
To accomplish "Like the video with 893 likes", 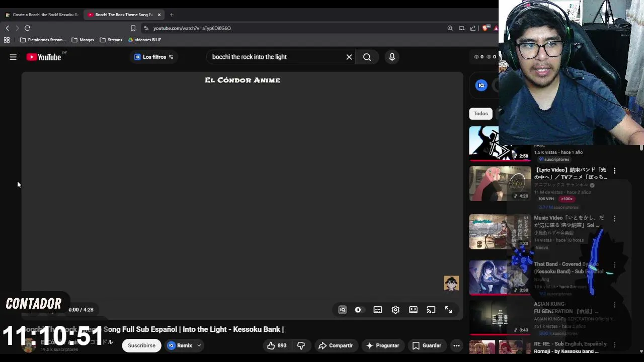I will (x=277, y=345).
